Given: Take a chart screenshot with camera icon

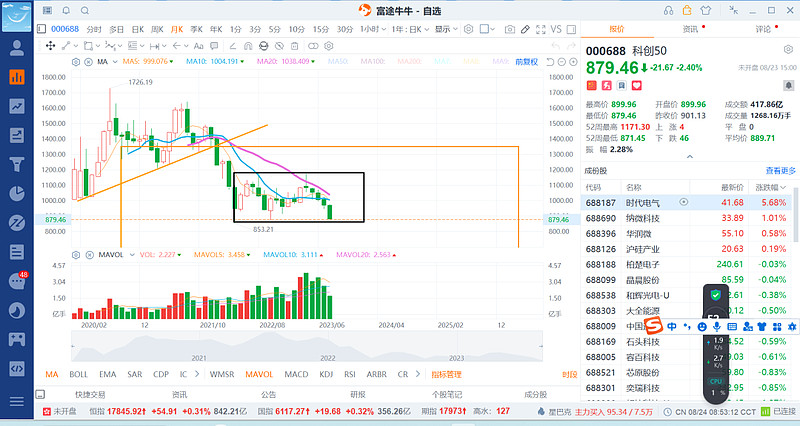Looking at the screenshot, I should click(x=509, y=30).
